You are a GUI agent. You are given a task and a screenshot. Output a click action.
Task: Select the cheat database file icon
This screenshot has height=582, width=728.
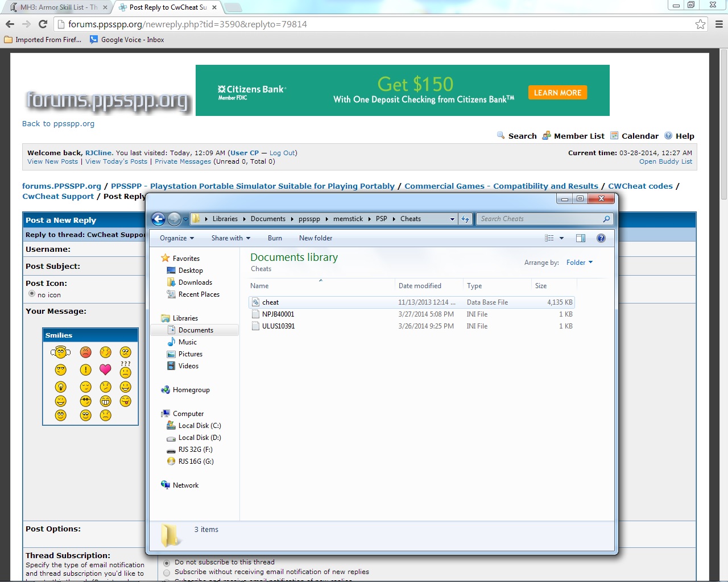[x=256, y=302]
